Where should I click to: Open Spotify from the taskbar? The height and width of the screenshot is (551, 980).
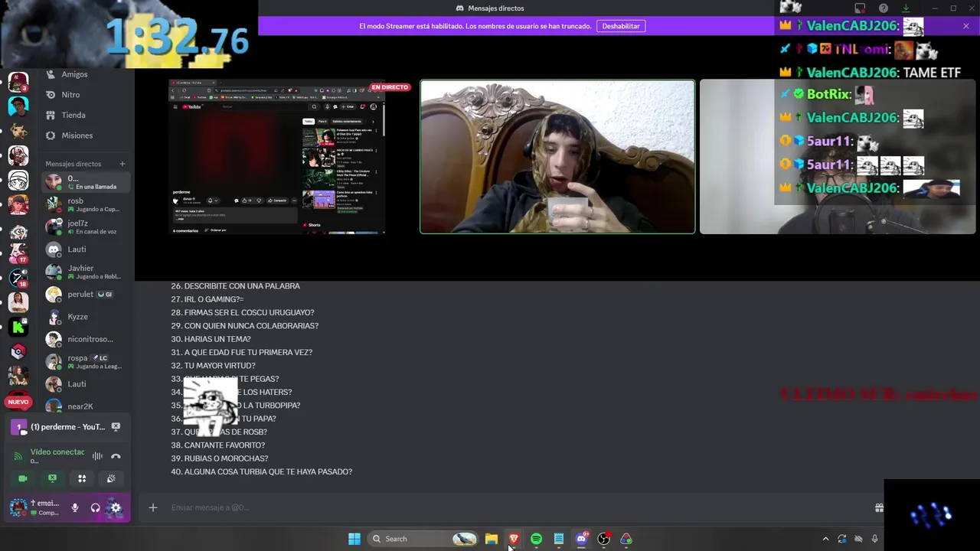[536, 539]
